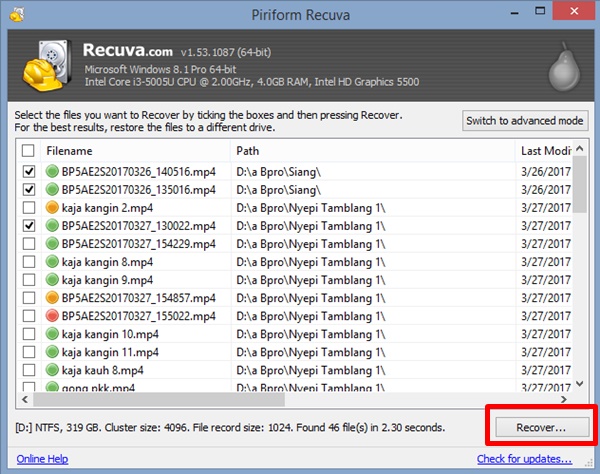Viewport: 600px width, 474px height.
Task: Uncheck BP5AE2S20170327_130022.mp4 checkbox
Action: pyautogui.click(x=29, y=225)
